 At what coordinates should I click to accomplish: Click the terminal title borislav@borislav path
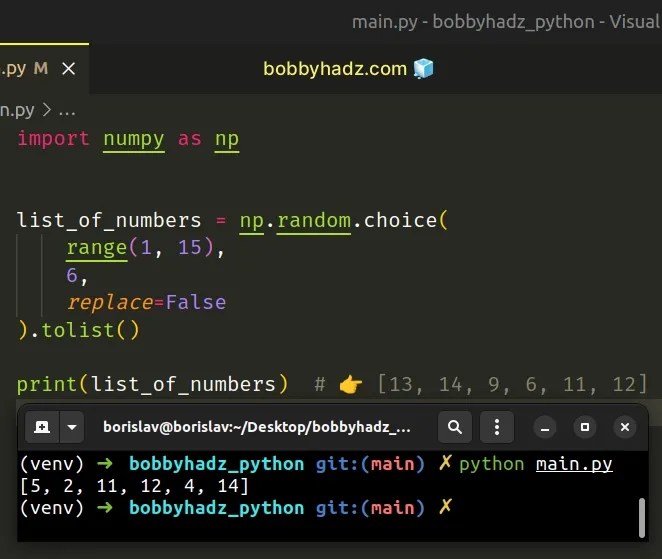pyautogui.click(x=257, y=427)
